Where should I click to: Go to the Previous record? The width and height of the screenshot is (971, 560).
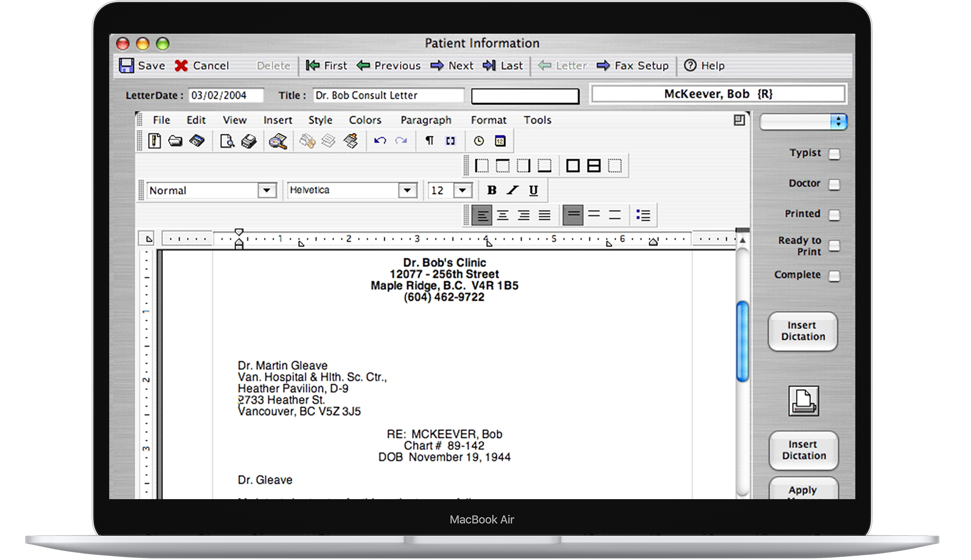tap(389, 66)
